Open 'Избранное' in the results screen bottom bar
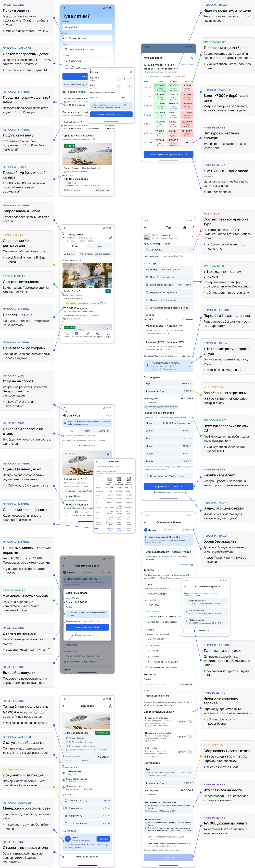The width and height of the screenshot is (255, 868). point(88,334)
